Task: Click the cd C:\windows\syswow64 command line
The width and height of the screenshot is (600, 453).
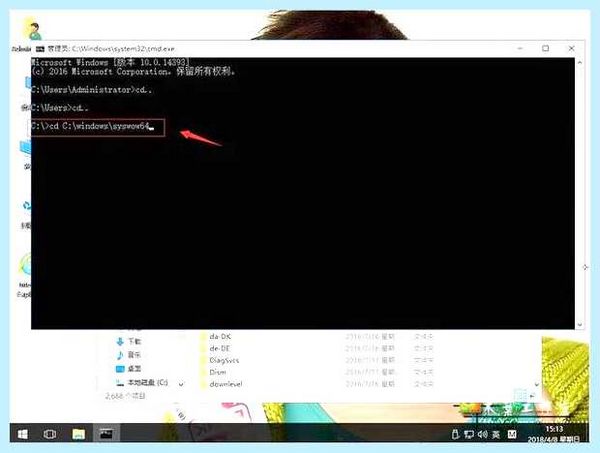Action: [92, 126]
